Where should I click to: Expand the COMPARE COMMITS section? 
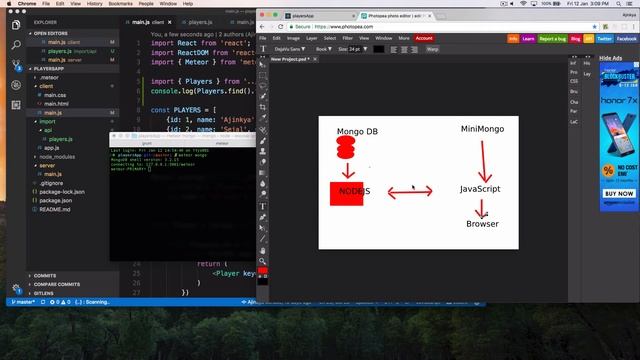tap(57, 284)
